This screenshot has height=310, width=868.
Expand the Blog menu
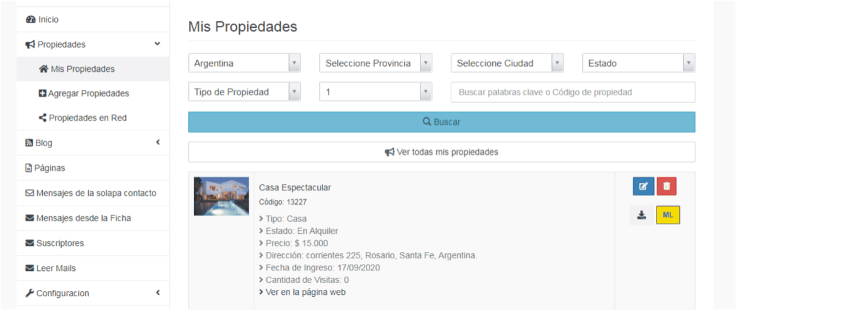point(44,143)
